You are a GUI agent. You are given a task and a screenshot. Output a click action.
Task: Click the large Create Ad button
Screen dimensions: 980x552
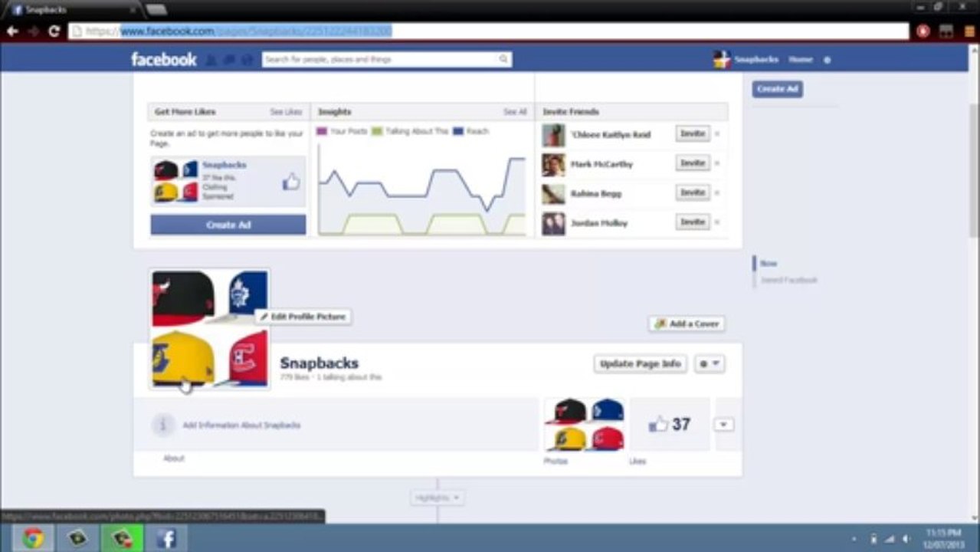click(228, 225)
